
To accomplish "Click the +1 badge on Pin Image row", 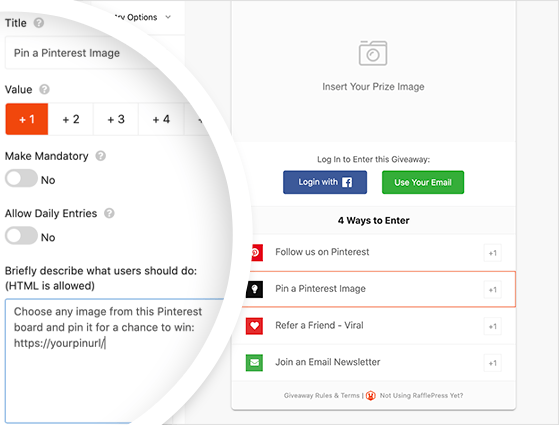I will pos(492,290).
